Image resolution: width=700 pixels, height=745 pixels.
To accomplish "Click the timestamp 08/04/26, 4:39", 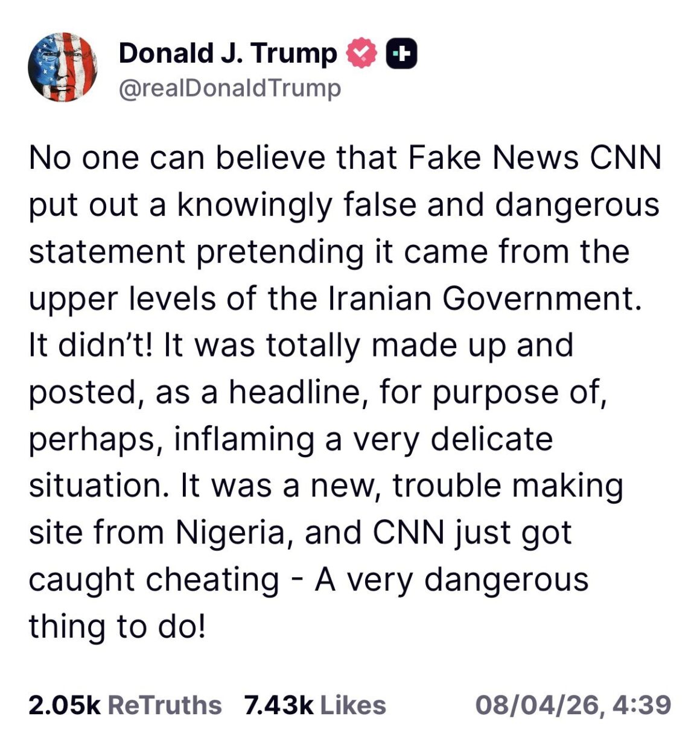I will coord(573,703).
